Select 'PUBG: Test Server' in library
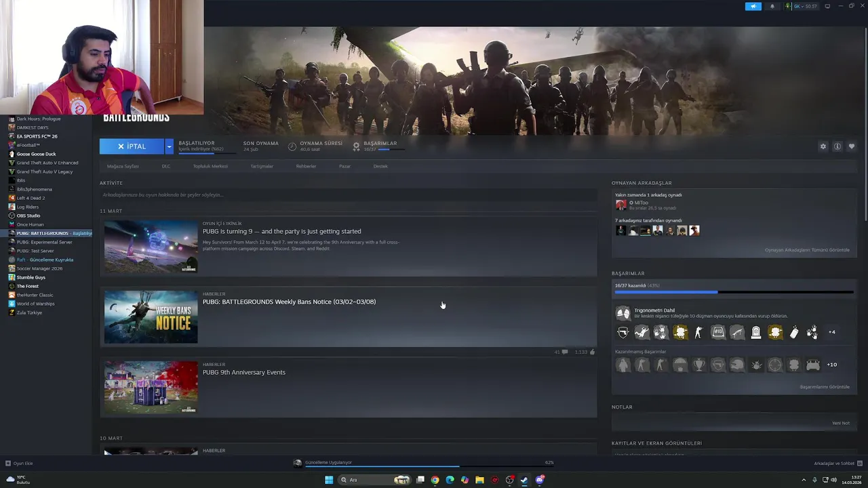This screenshot has width=868, height=488. pos(35,251)
